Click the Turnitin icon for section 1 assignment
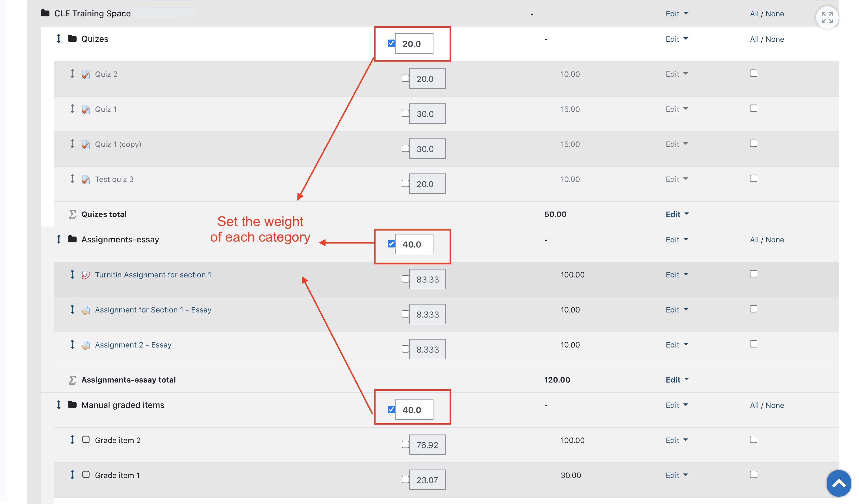Screen dimensions: 859x504 point(86,275)
